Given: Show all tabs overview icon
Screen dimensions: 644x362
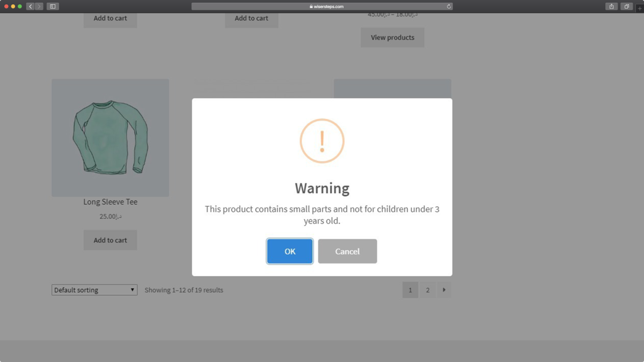Looking at the screenshot, I should click(626, 6).
